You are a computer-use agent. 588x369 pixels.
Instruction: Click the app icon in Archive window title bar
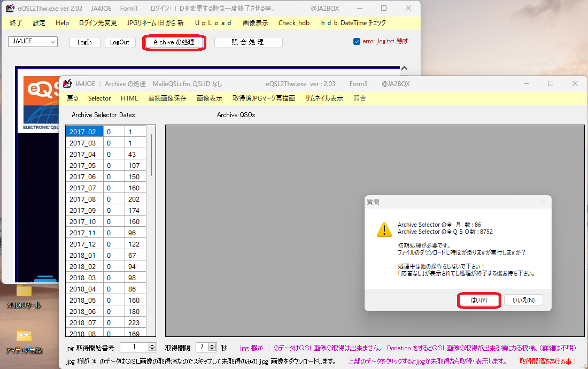(67, 83)
